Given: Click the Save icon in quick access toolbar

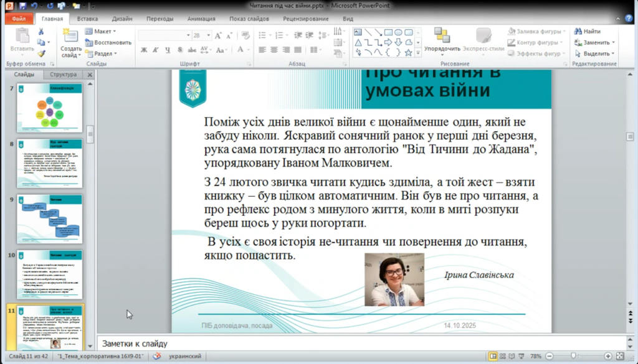Looking at the screenshot, I should 22,6.
